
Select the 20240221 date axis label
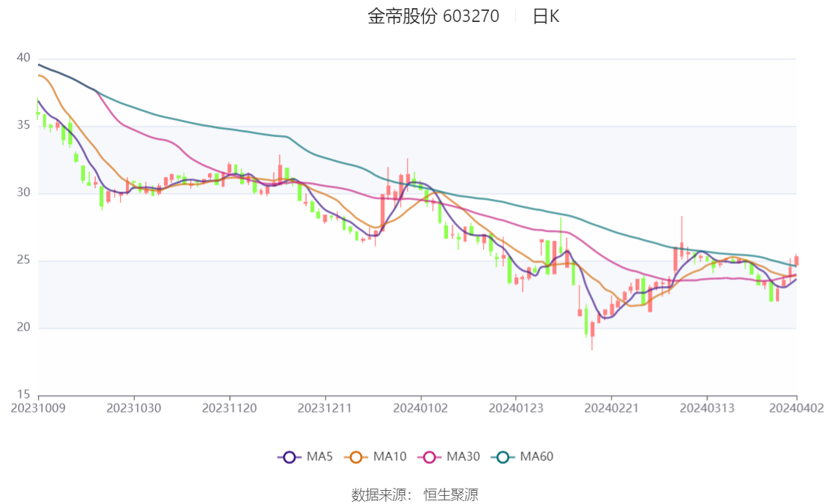[x=611, y=408]
